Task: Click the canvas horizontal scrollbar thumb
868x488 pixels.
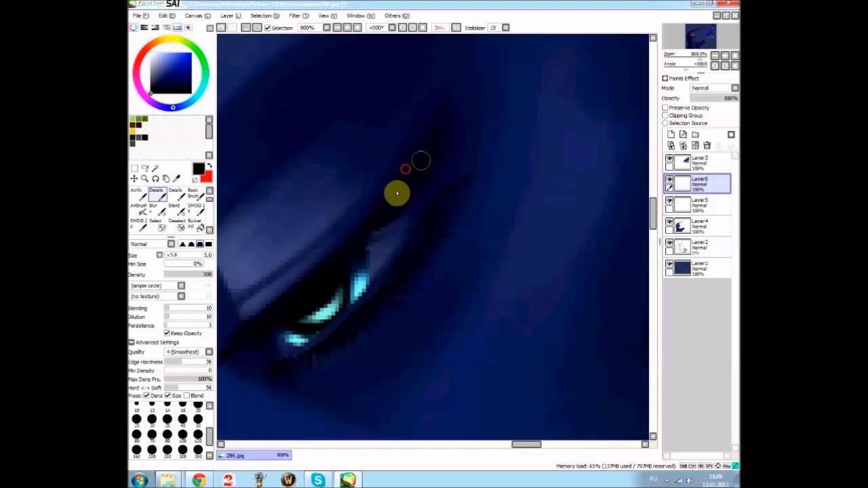Action: pos(526,445)
